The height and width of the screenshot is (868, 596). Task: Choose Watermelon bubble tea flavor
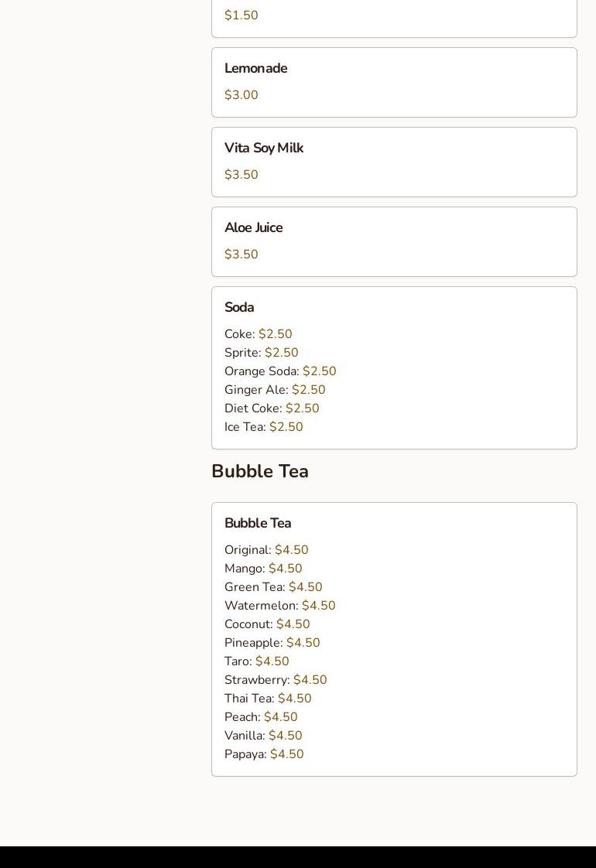tap(279, 606)
